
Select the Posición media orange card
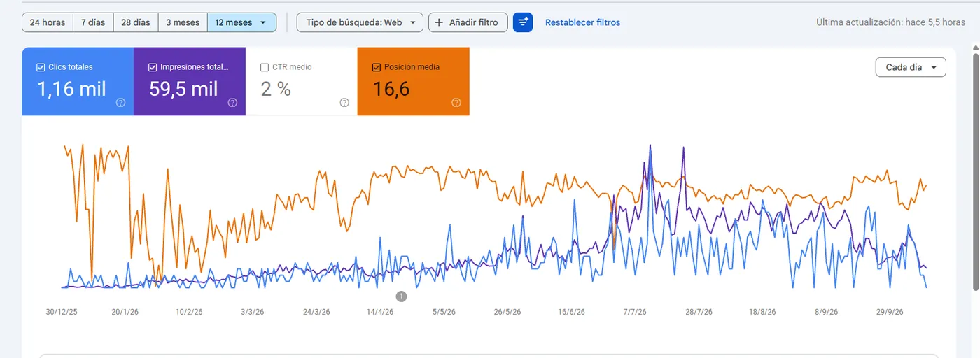(x=414, y=81)
